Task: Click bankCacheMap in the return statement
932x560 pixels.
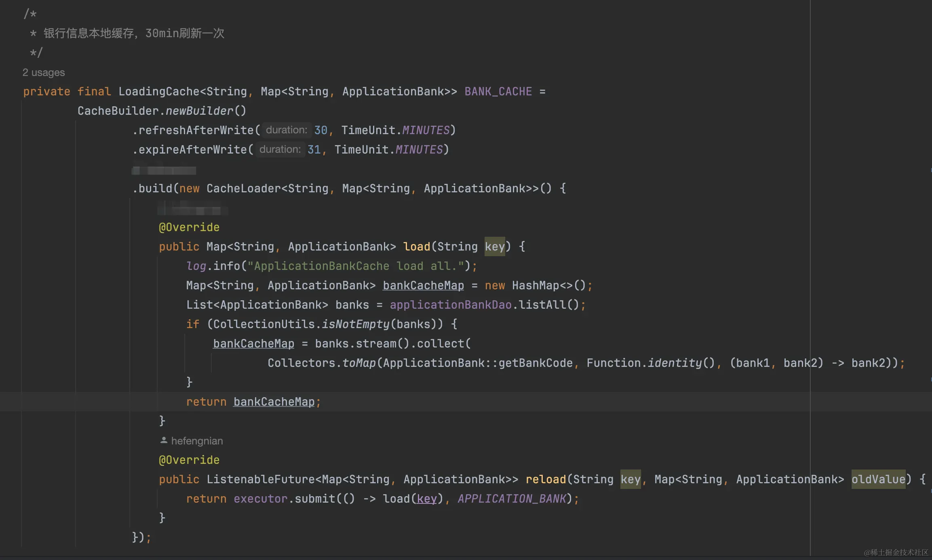Action: click(x=274, y=402)
